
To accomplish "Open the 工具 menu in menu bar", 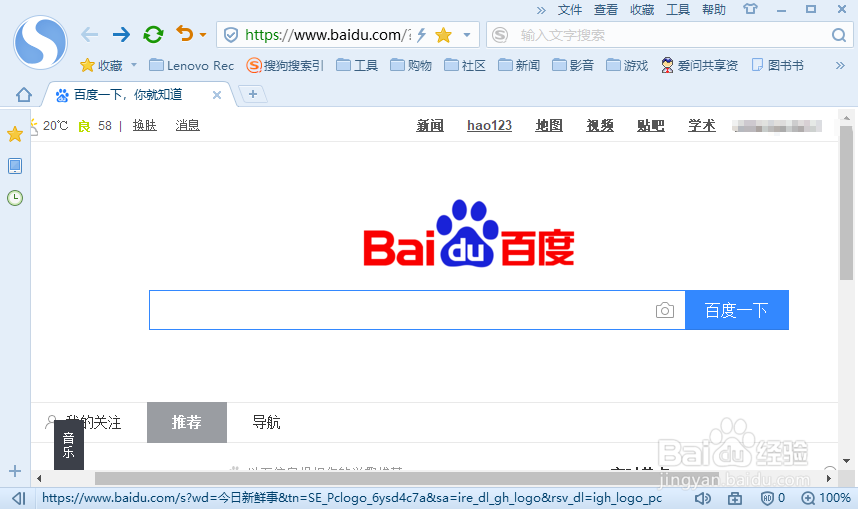I will tap(678, 10).
